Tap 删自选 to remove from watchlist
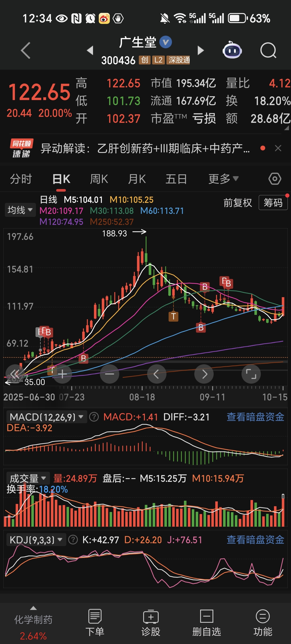The height and width of the screenshot is (644, 291). [207, 623]
